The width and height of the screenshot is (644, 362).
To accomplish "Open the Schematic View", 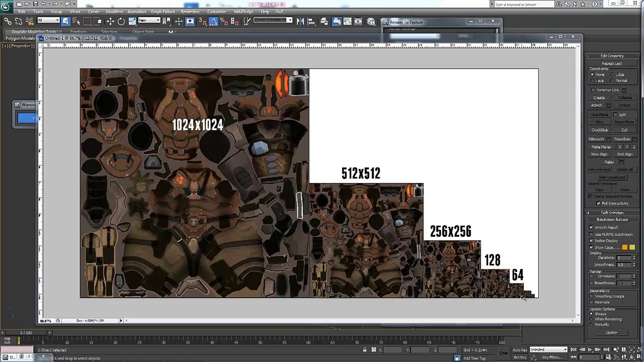I will (358, 21).
